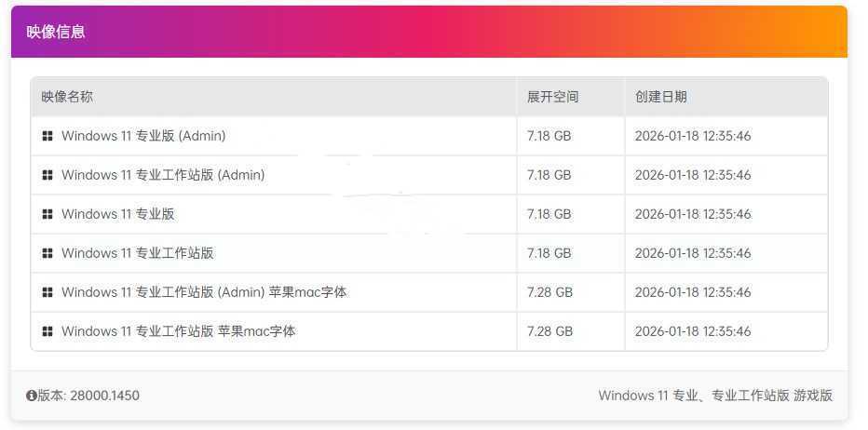Click 7.28 GB size in the last row
Viewport: 868px width, 430px height.
[549, 331]
